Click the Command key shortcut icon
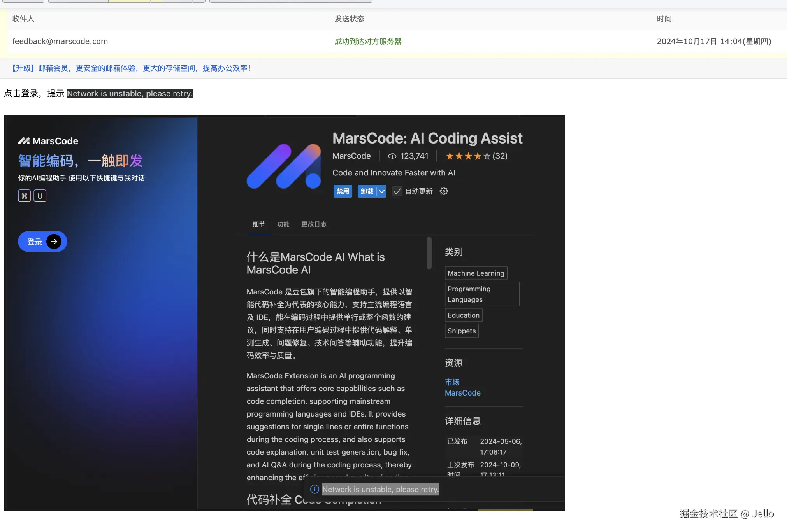Viewport: 787px width, 532px height. 24,196
